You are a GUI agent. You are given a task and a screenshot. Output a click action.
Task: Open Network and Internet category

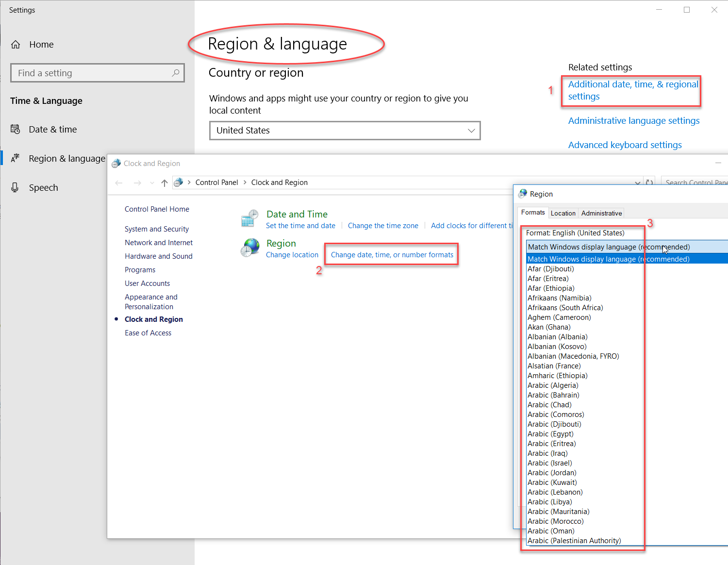point(159,243)
